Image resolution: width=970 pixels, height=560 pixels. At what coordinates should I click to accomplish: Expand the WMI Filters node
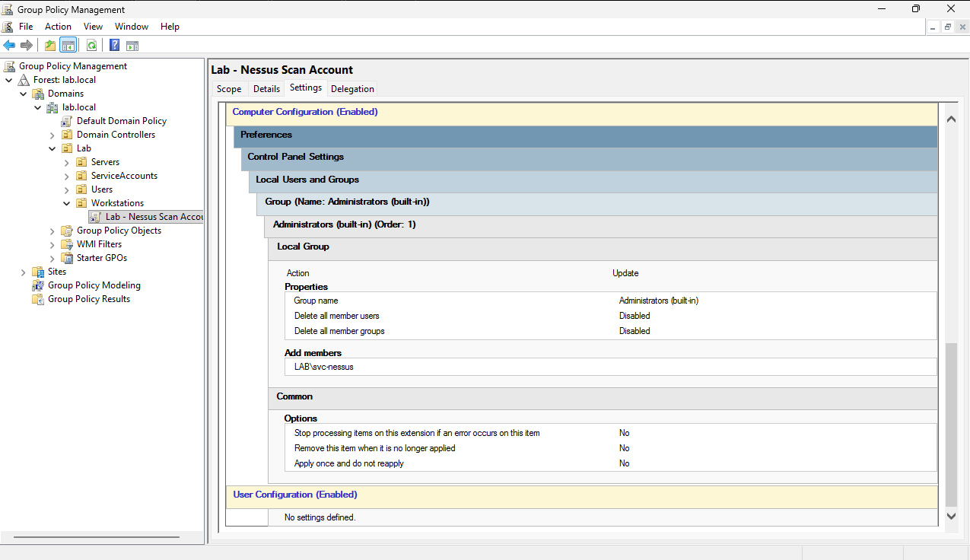pos(52,244)
